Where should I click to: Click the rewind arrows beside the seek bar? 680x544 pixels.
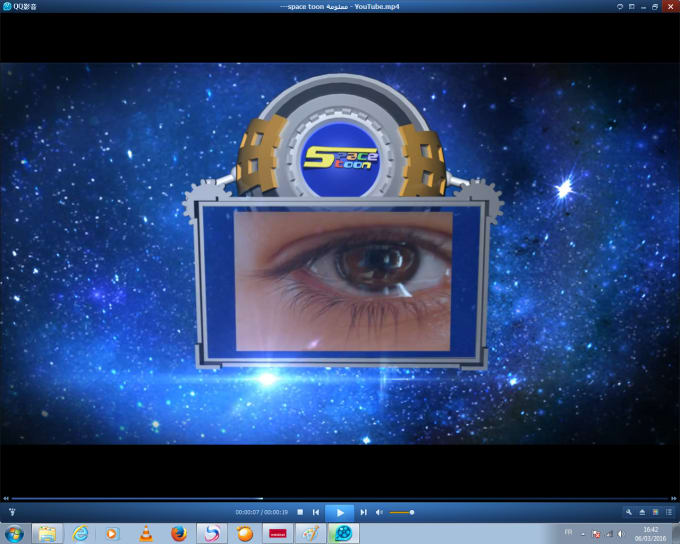[6, 498]
